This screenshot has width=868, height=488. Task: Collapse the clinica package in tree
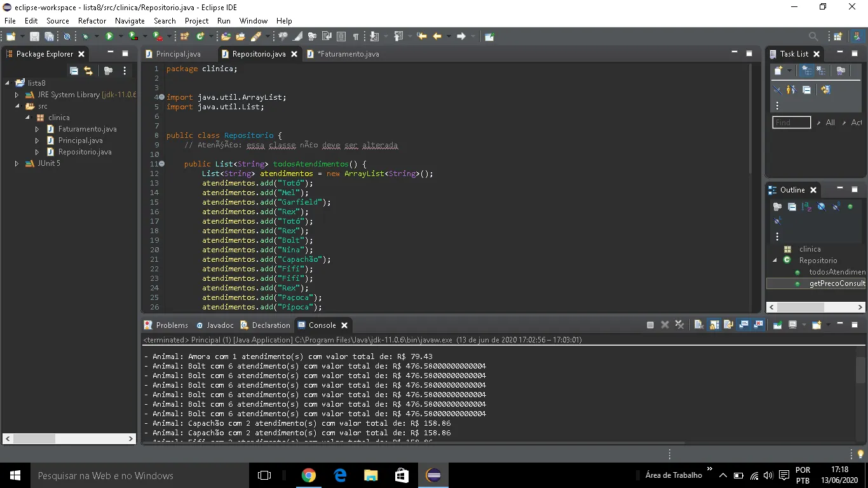[x=28, y=118]
